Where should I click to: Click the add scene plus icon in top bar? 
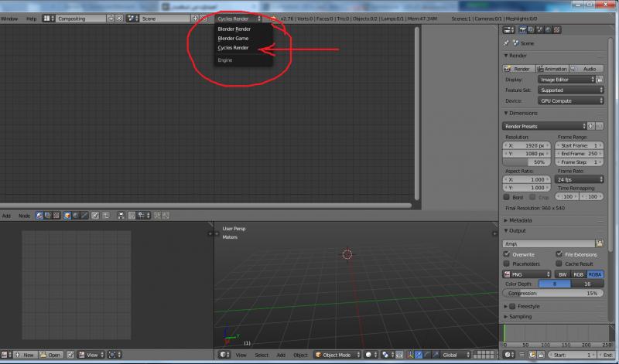tap(195, 18)
